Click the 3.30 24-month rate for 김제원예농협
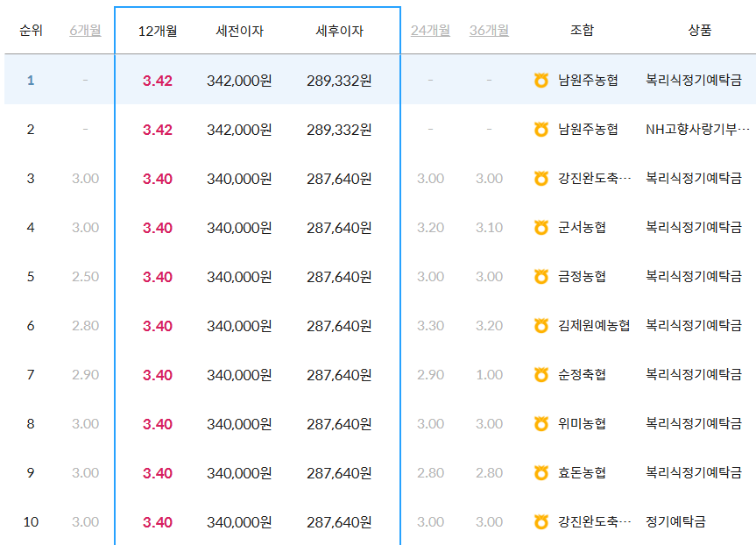 pyautogui.click(x=430, y=326)
